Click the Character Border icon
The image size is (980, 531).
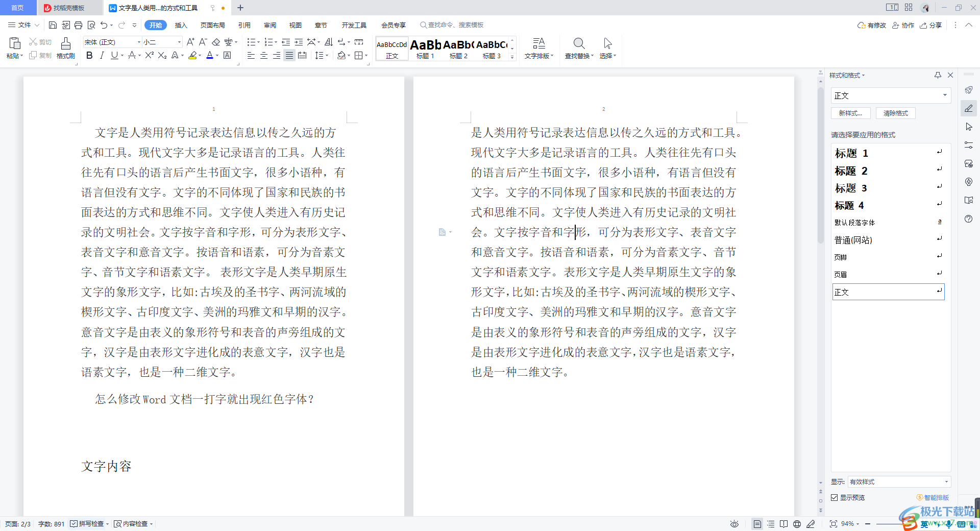pos(228,55)
